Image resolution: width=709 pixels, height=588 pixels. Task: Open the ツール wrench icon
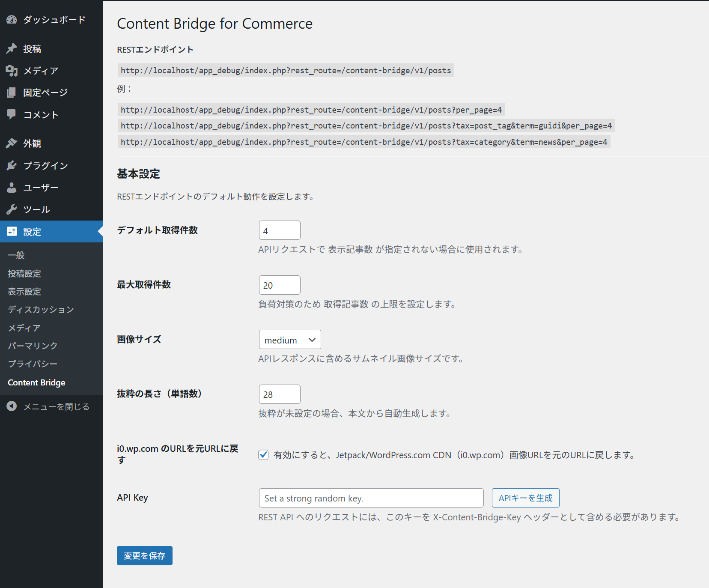click(12, 209)
